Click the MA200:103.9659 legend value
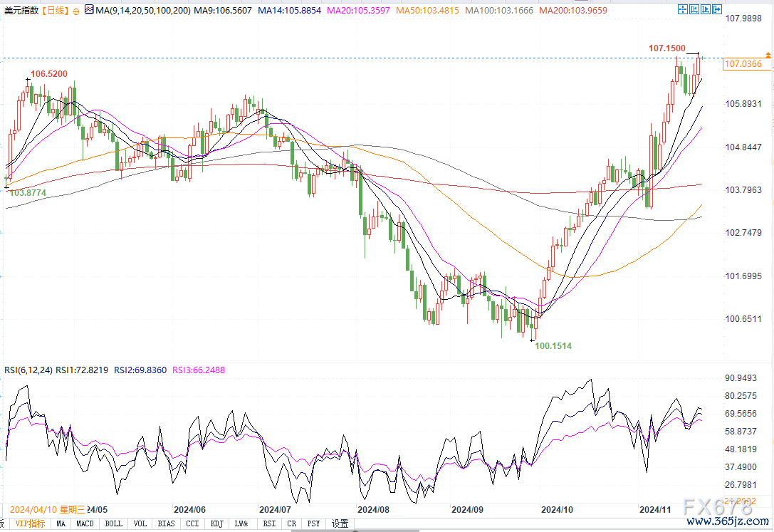 point(573,11)
